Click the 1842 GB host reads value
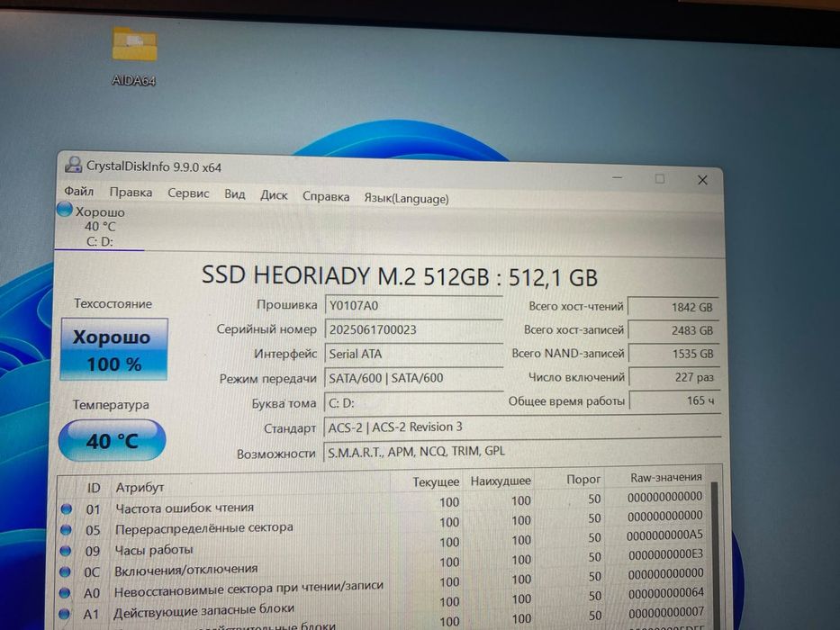This screenshot has width=840, height=630. tap(673, 307)
